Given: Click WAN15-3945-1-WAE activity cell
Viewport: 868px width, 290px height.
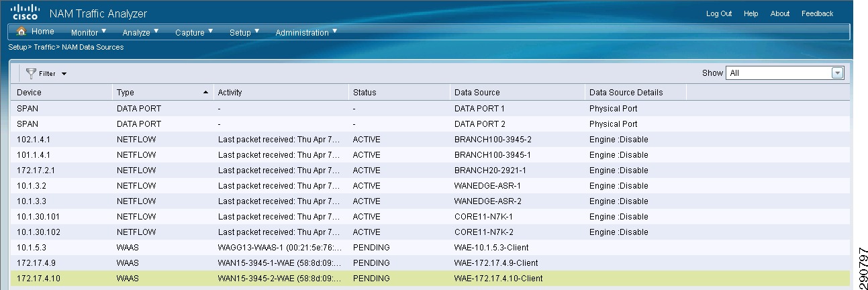Looking at the screenshot, I should (279, 262).
